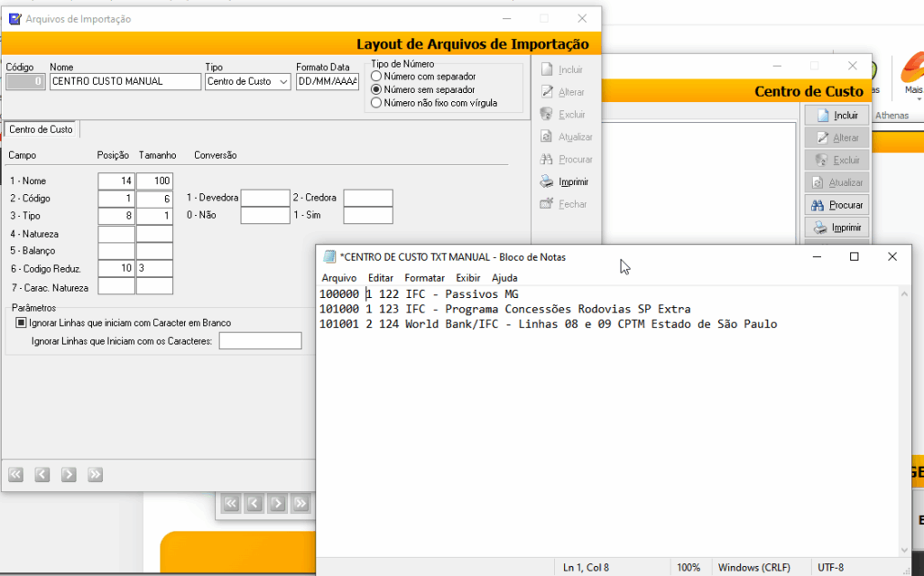924x576 pixels.
Task: Go to previous record navigation arrow
Action: [x=42, y=475]
